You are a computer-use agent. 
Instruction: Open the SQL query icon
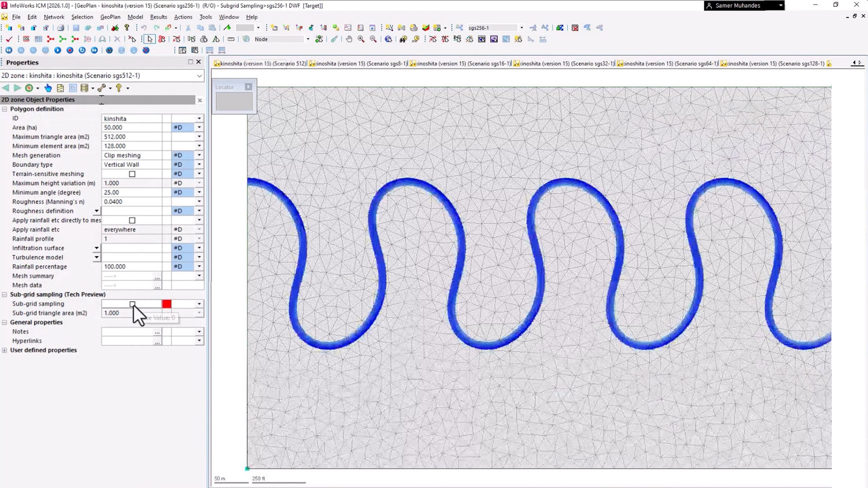tap(26, 39)
